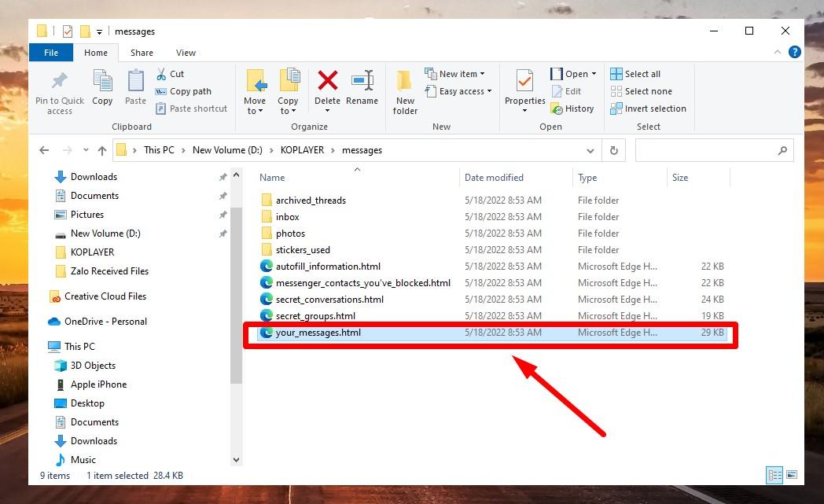Open the File menu tab
Image resolution: width=824 pixels, height=504 pixels.
(51, 53)
